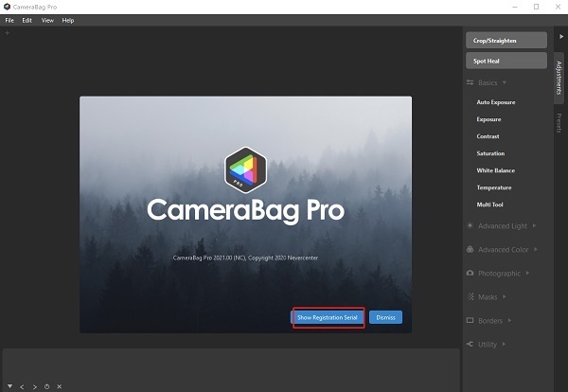Click the Spot Heal button
Image resolution: width=568 pixels, height=392 pixels.
coord(506,61)
